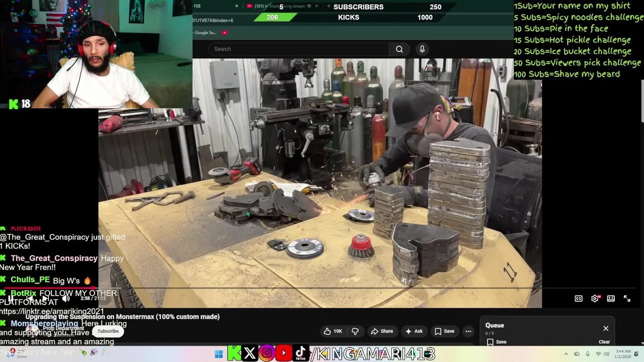Viewport: 644px width, 362px height.
Task: Open the YouTube bookmark icon in bookmarks bar
Action: pyautogui.click(x=224, y=33)
